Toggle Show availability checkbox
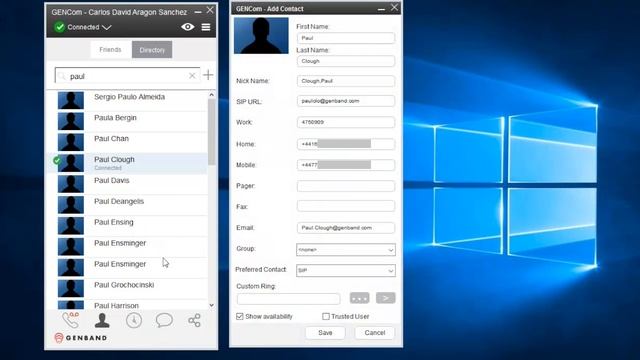The width and height of the screenshot is (640, 360). (x=240, y=316)
